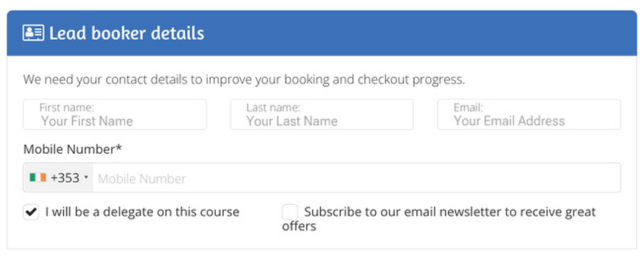Enable the email newsletter subscription checkbox

(x=290, y=212)
